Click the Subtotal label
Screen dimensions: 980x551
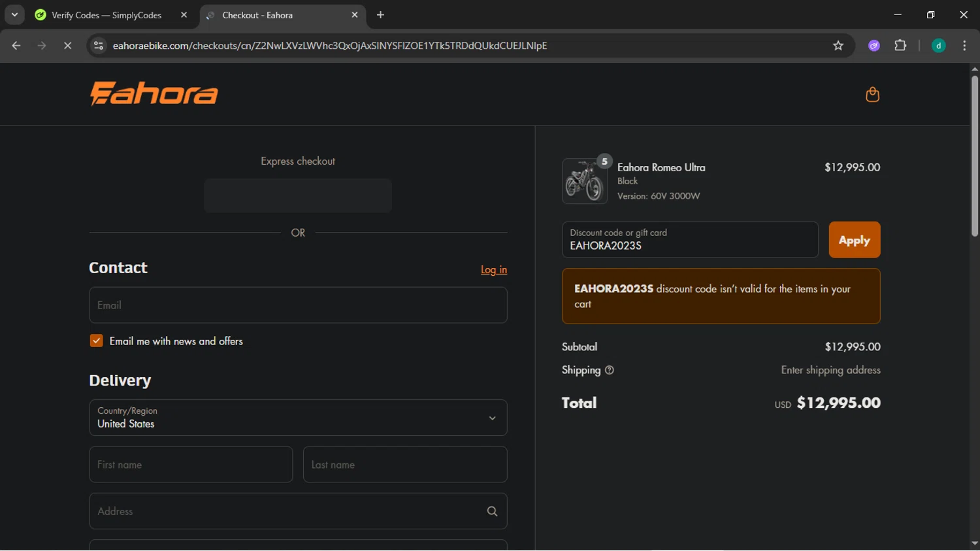pyautogui.click(x=580, y=347)
